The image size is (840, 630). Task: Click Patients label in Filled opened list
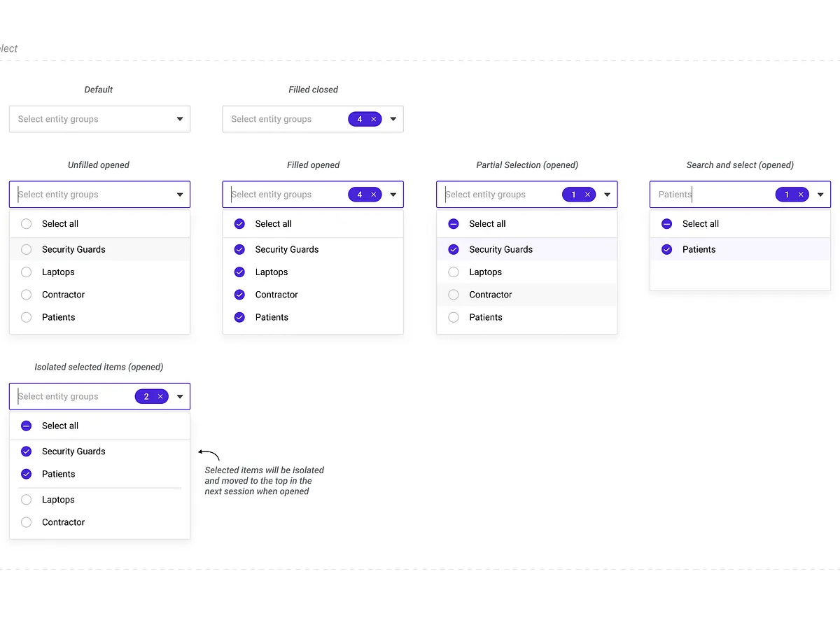coord(272,317)
